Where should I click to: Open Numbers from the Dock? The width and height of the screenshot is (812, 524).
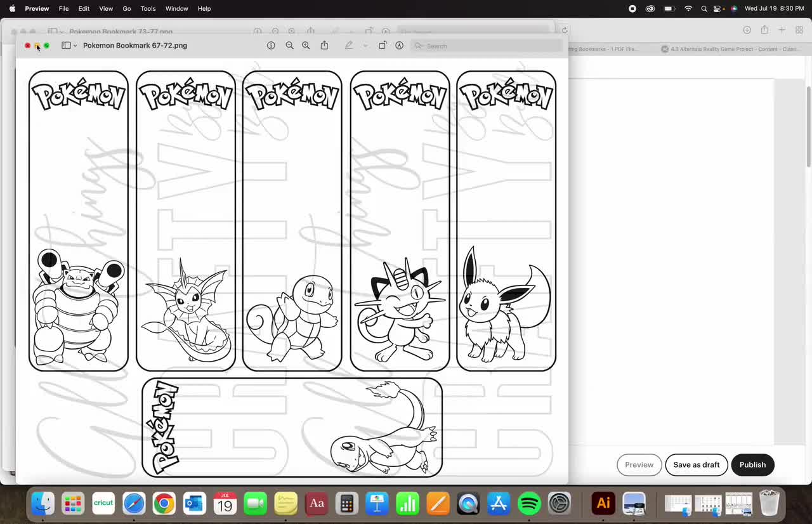pyautogui.click(x=407, y=503)
